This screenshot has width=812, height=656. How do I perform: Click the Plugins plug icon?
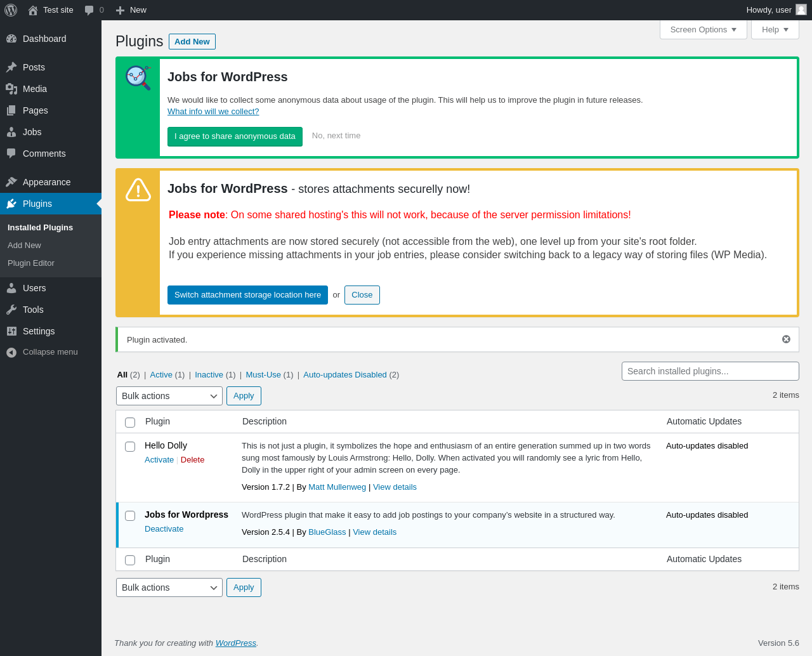click(x=11, y=204)
